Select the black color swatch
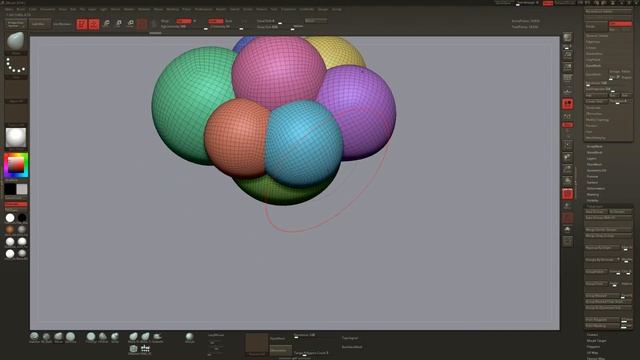Screen dimensions: 640x360 point(10,189)
